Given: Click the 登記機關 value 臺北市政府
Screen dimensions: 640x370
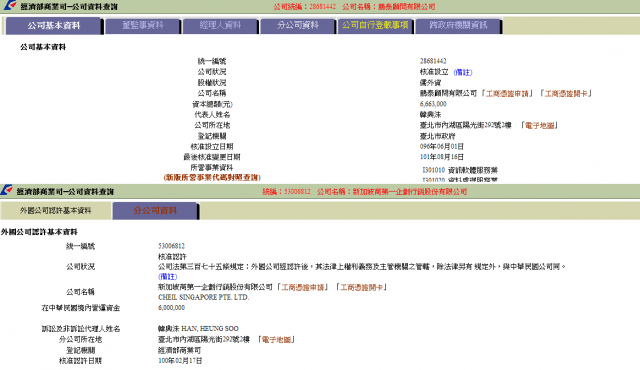Looking at the screenshot, I should (438, 136).
